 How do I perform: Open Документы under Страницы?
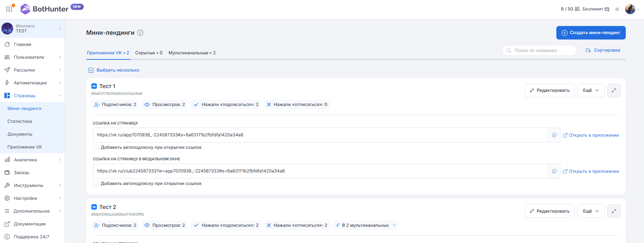coord(32,134)
